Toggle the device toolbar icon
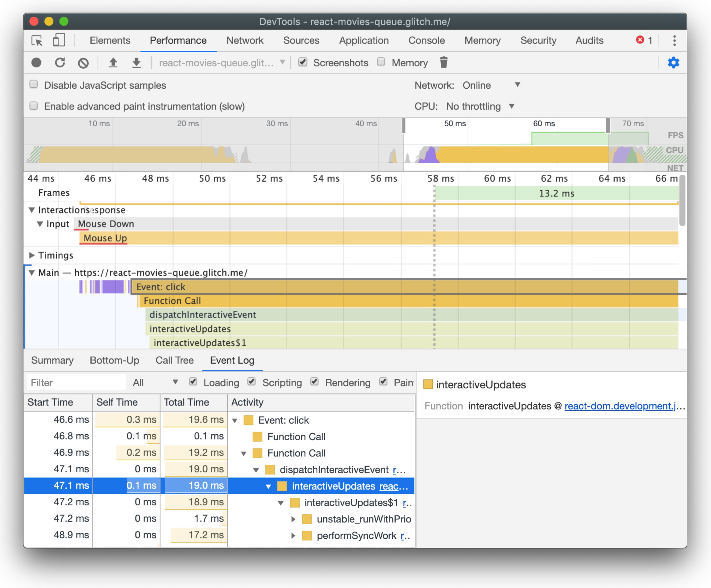The width and height of the screenshot is (711, 588). 59,40
